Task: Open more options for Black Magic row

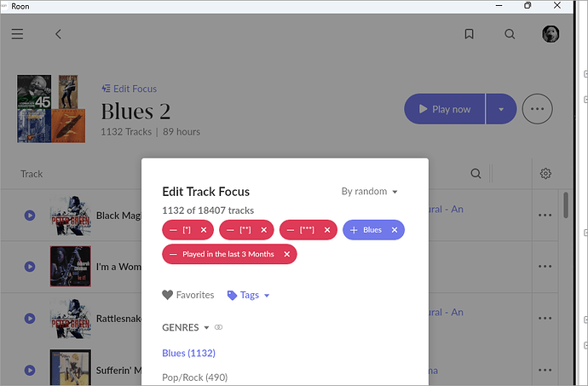Action: coord(545,216)
